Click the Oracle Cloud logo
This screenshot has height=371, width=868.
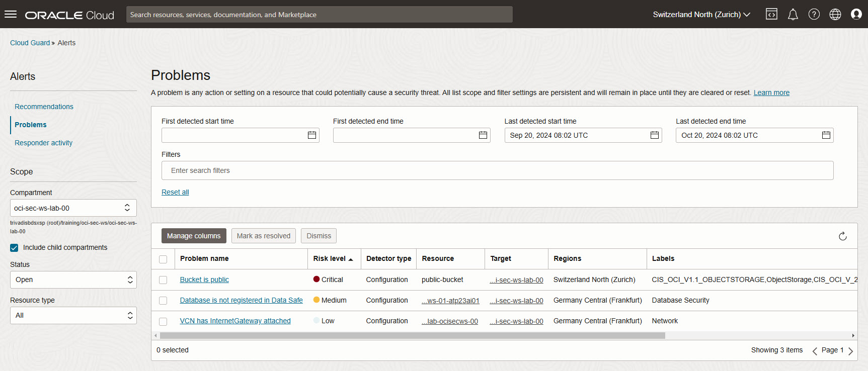[70, 15]
